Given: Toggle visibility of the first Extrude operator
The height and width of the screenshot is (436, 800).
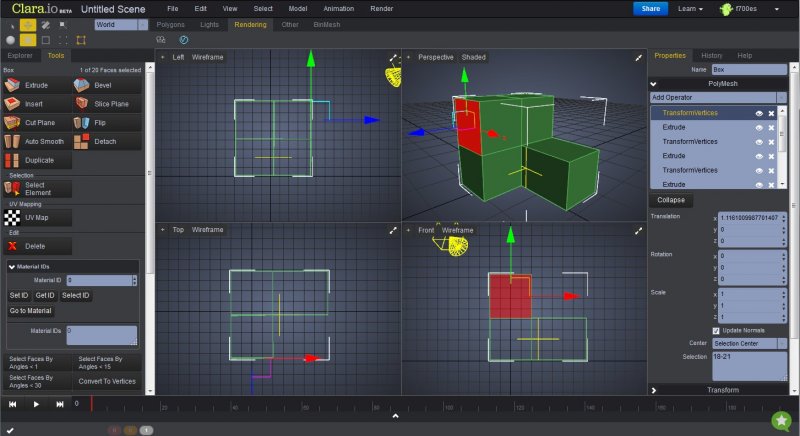Looking at the screenshot, I should pos(759,128).
